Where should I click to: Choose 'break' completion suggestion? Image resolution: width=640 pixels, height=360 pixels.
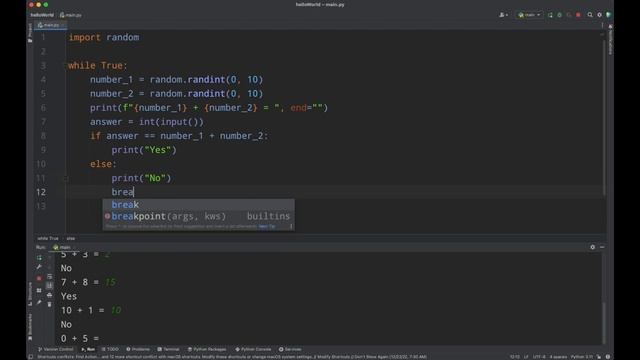(x=198, y=204)
